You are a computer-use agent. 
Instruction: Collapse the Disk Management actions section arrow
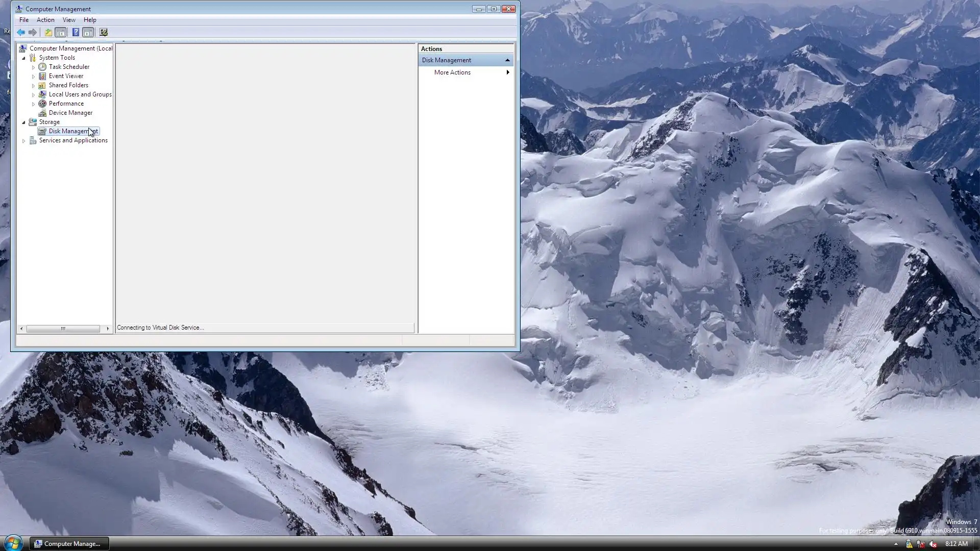507,60
